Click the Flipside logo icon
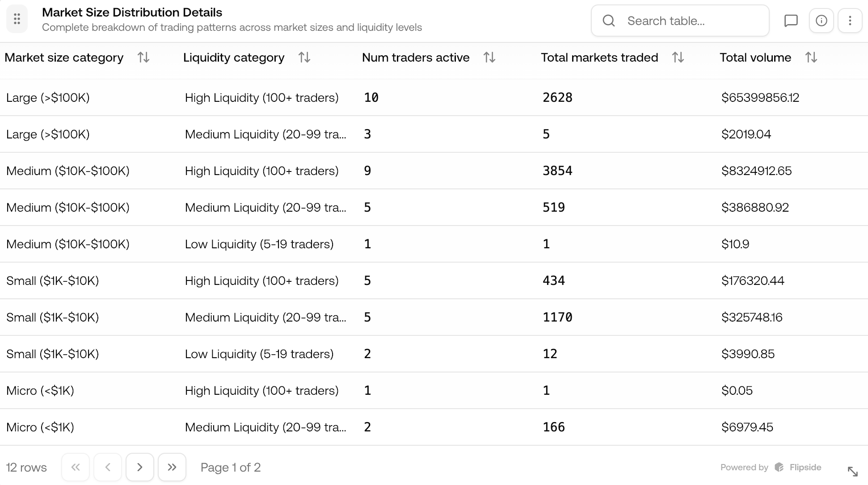The height and width of the screenshot is (485, 868). (779, 467)
